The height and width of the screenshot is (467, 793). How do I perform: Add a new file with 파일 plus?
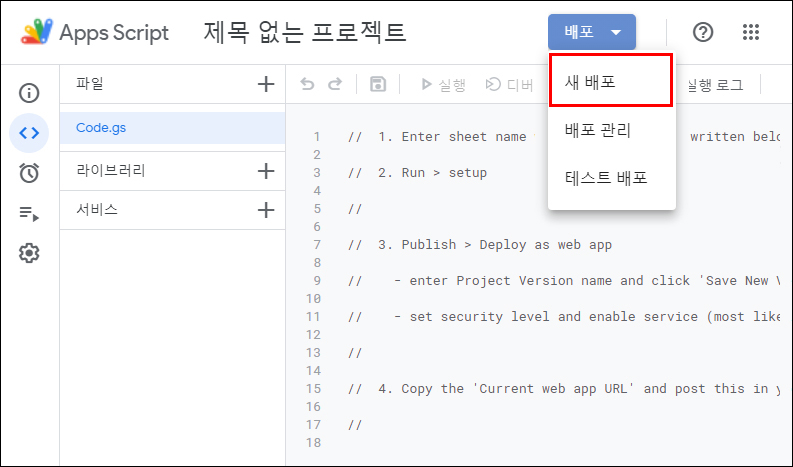pyautogui.click(x=265, y=85)
